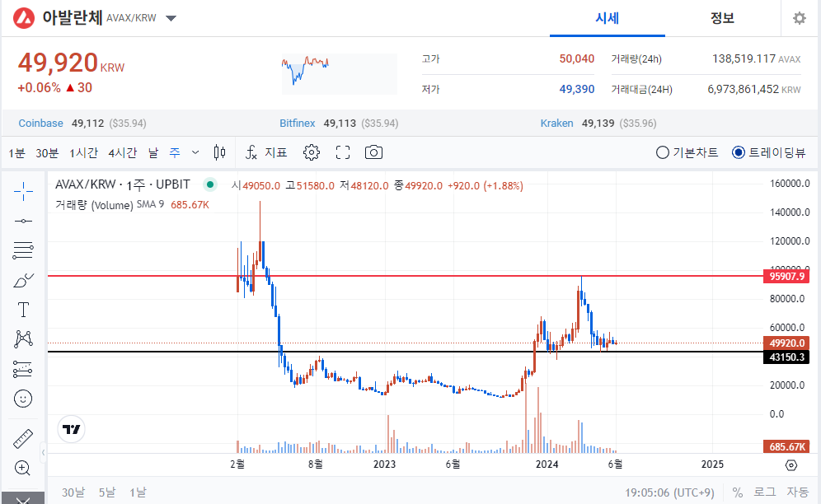Set the interval to 1분

(x=16, y=153)
